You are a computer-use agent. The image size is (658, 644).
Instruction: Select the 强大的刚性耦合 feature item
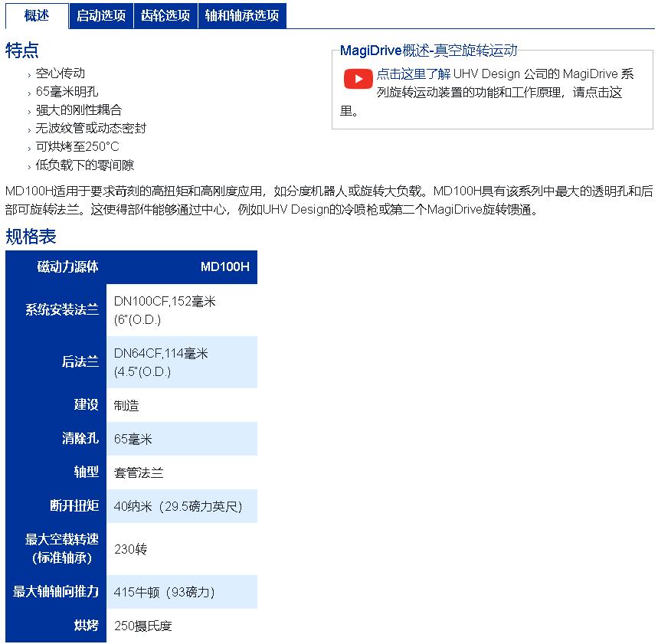(x=79, y=110)
